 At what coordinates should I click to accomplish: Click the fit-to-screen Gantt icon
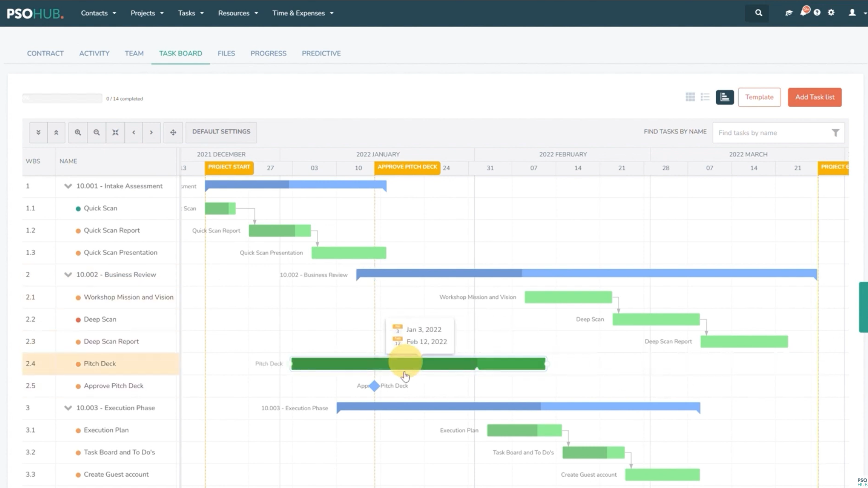(x=115, y=132)
